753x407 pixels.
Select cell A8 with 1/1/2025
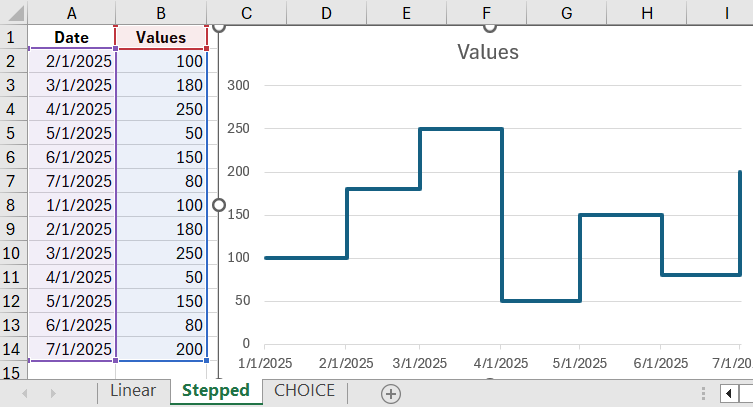click(72, 205)
